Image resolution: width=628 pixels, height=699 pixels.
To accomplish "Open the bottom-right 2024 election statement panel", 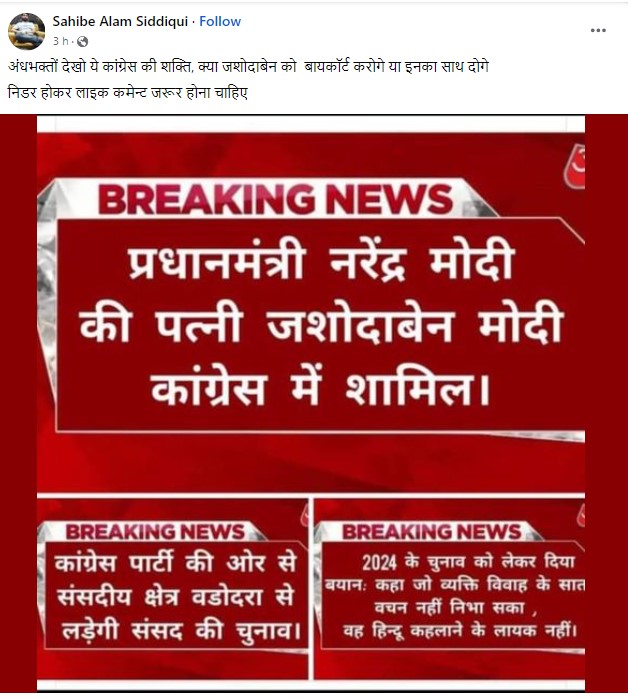I will [x=449, y=587].
